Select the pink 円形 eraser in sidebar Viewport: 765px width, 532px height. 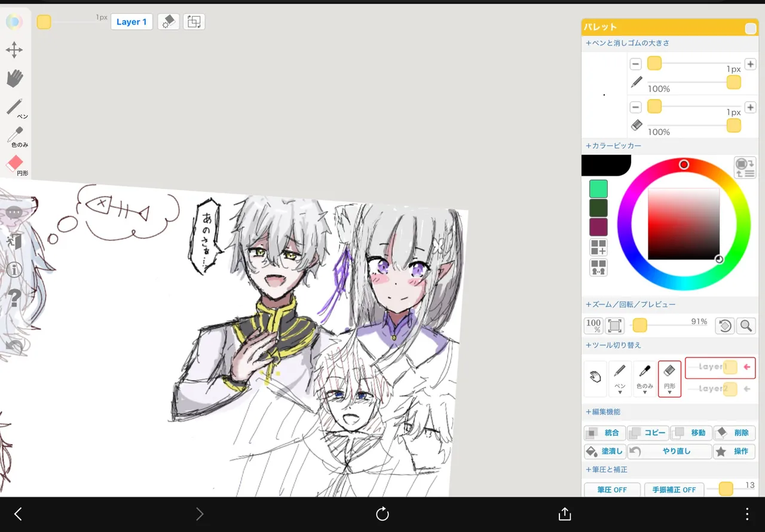tap(16, 164)
